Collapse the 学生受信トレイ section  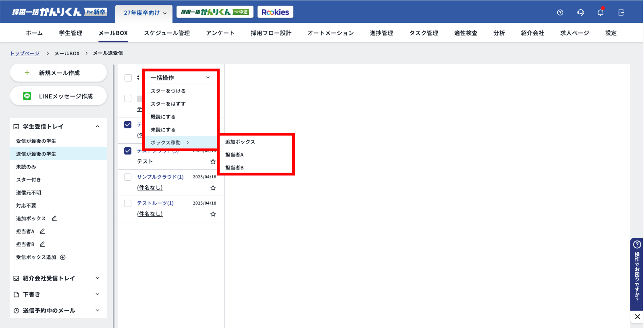[x=98, y=126]
